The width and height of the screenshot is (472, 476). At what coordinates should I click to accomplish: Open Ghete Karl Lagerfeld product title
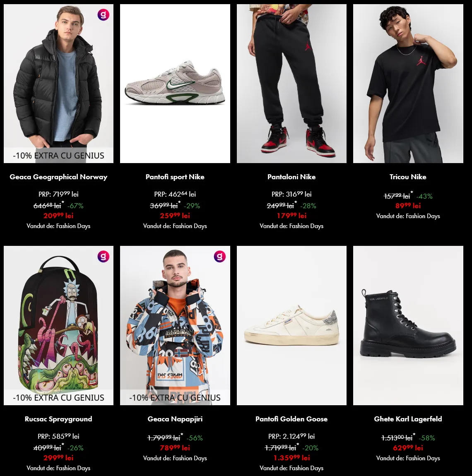[408, 419]
